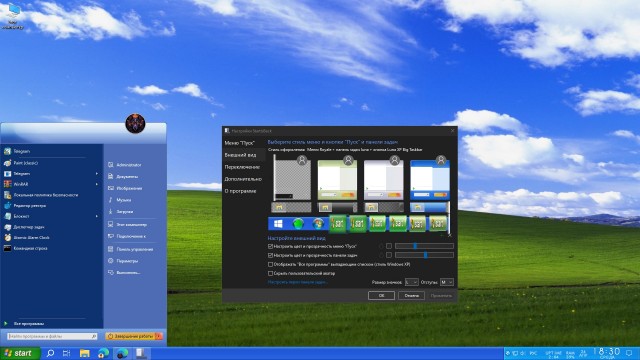Image resolution: width=640 pixels, height=360 pixels.
Task: Open the notification center icon
Action: pos(630,353)
